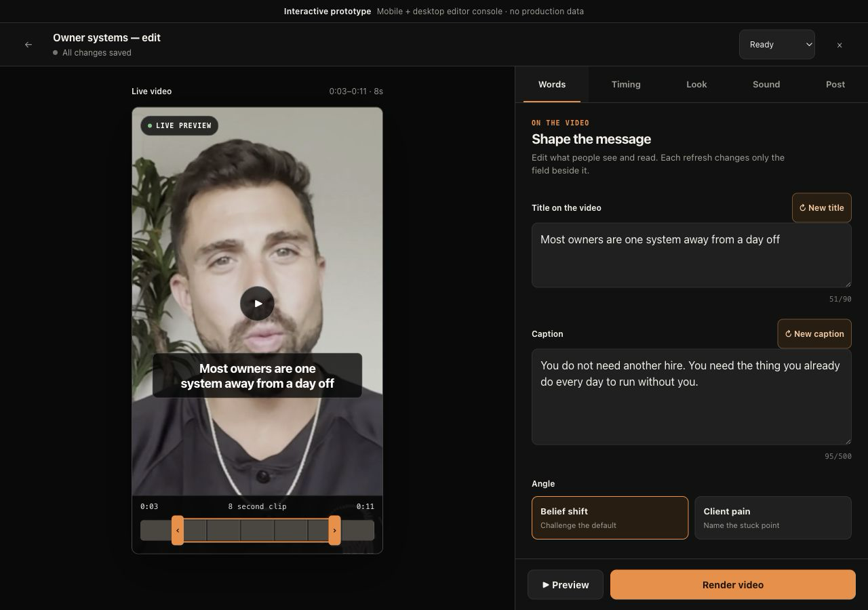
Task: Switch to the Words tab
Action: 552,85
